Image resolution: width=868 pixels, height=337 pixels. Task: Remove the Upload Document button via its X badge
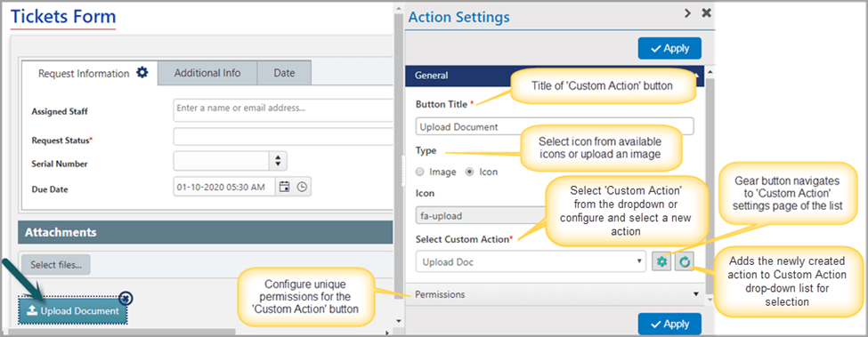tap(126, 299)
